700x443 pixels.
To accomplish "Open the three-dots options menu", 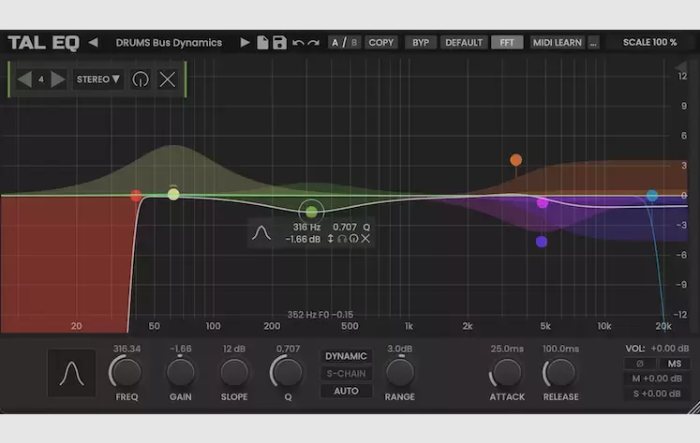I will click(593, 42).
